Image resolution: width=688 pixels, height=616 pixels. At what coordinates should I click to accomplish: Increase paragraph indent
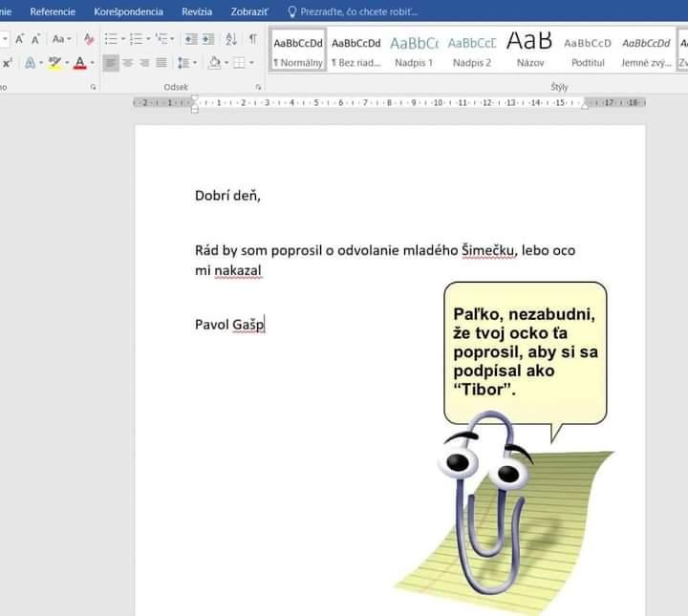pyautogui.click(x=208, y=39)
